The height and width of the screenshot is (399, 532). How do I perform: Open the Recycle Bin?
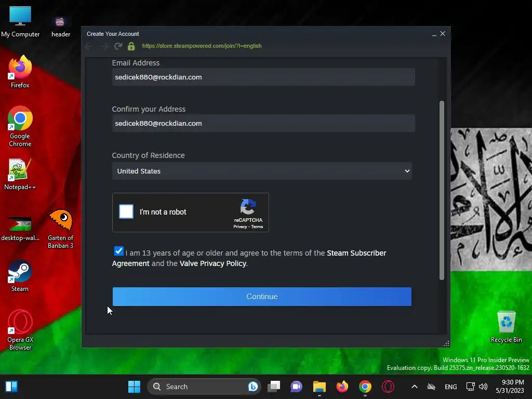[506, 327]
